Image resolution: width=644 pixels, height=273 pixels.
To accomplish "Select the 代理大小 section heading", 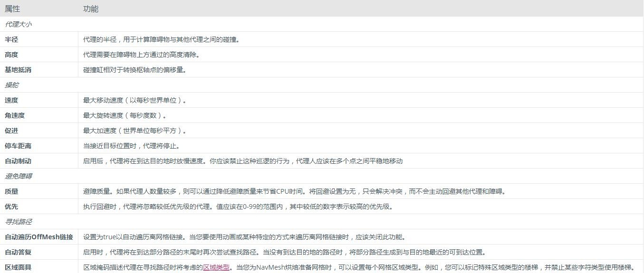I will click(x=18, y=24).
